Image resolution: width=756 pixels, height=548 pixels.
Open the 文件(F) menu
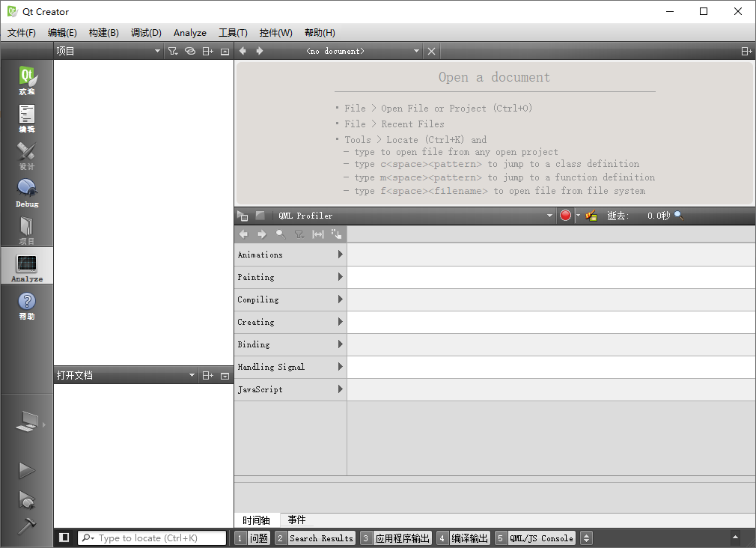tap(21, 32)
